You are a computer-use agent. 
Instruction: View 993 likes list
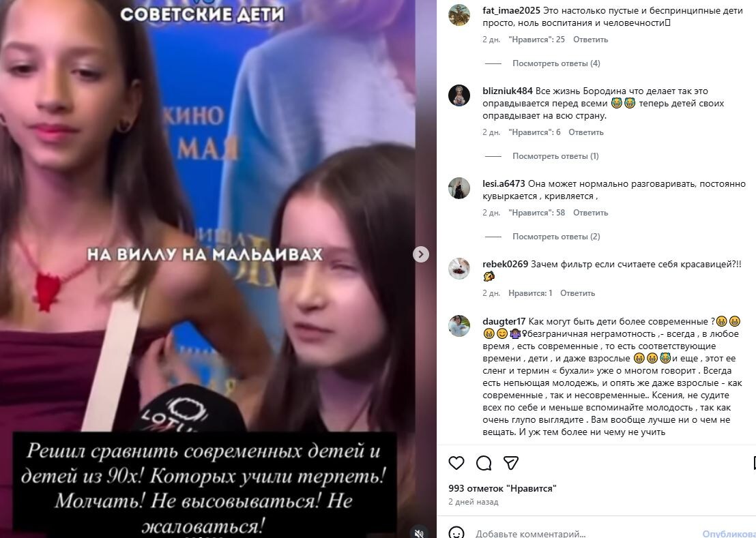pyautogui.click(x=502, y=488)
